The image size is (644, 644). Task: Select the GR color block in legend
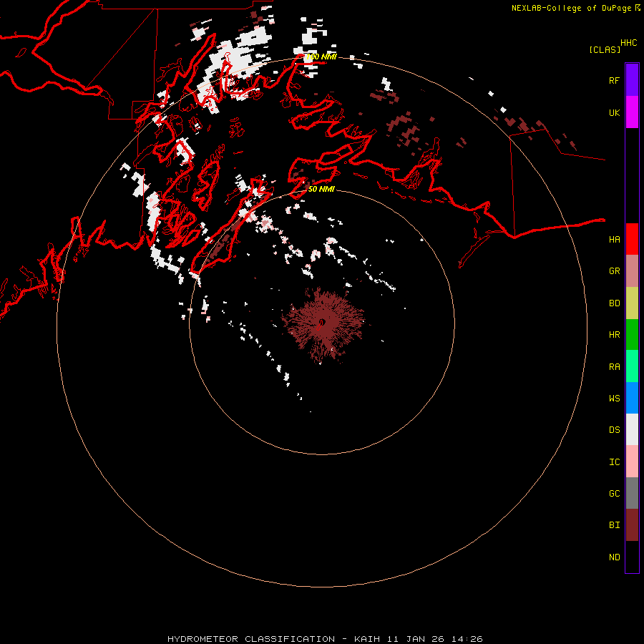[x=632, y=271]
